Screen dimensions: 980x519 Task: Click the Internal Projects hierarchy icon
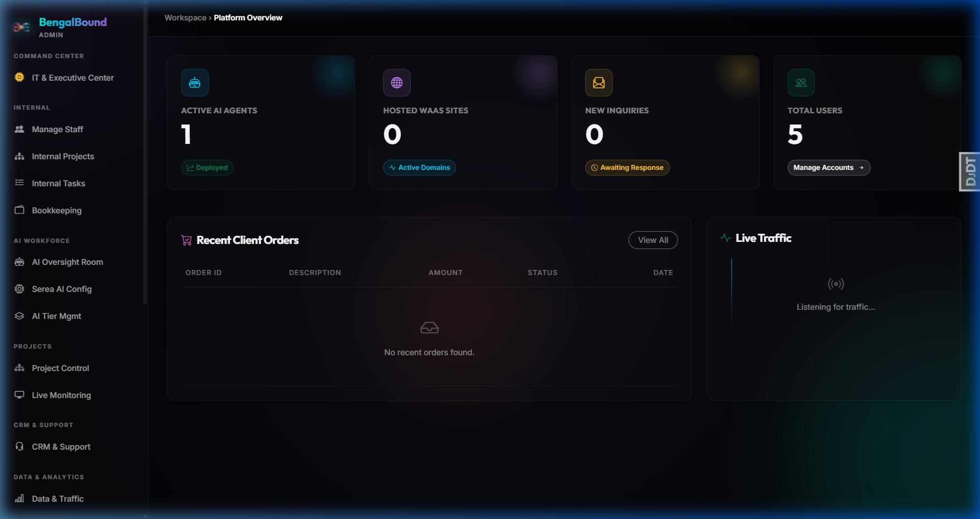pos(19,156)
